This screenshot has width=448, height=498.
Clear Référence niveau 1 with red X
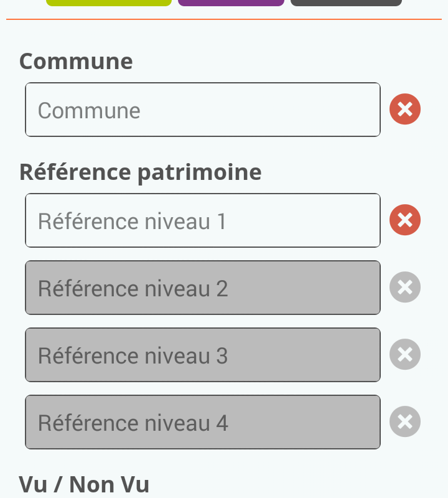pos(405,220)
